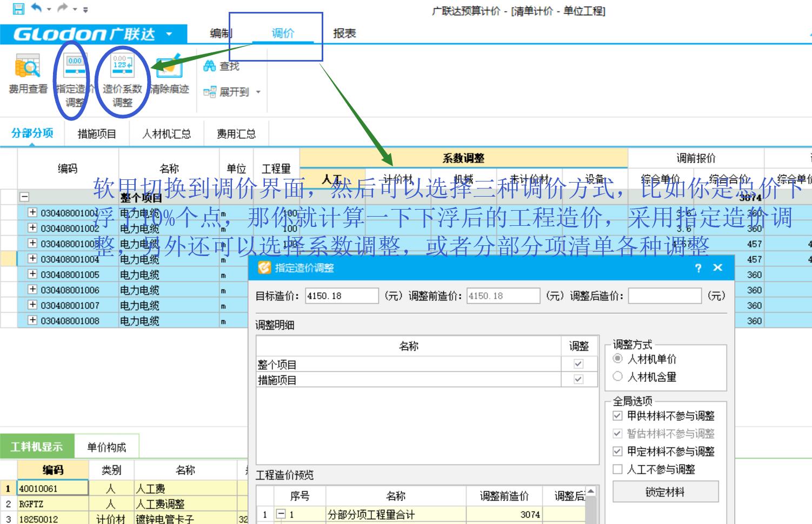
Task: Select RGFTZ 人工费调整 row
Action: click(x=124, y=504)
